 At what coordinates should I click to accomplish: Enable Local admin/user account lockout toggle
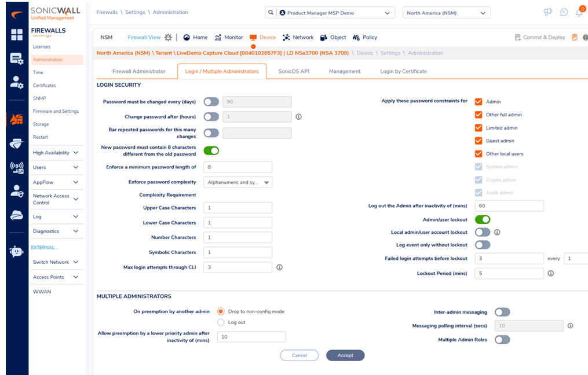(x=483, y=232)
